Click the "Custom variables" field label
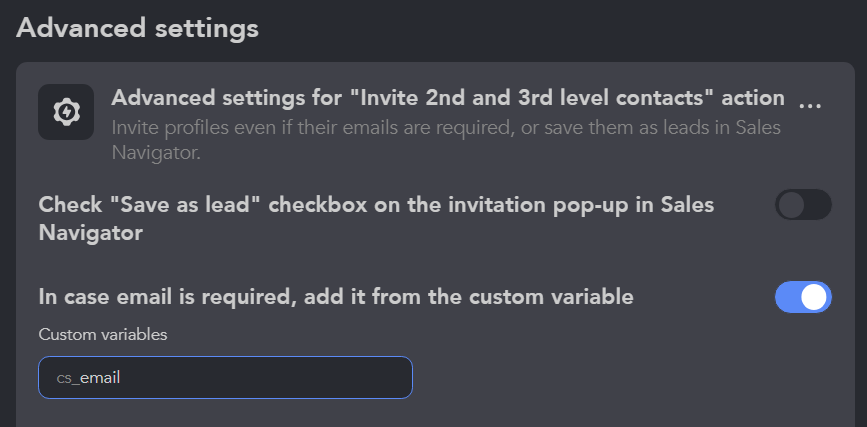This screenshot has width=867, height=427. coord(103,334)
